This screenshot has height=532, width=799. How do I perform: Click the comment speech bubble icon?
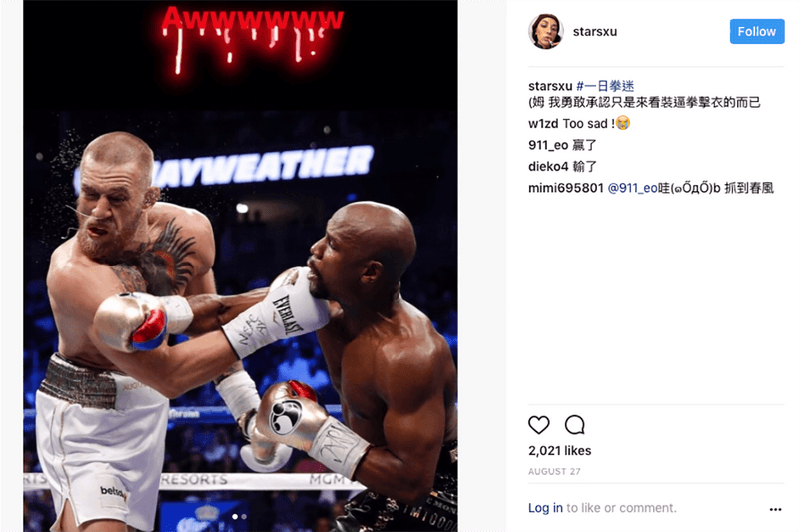(x=575, y=425)
